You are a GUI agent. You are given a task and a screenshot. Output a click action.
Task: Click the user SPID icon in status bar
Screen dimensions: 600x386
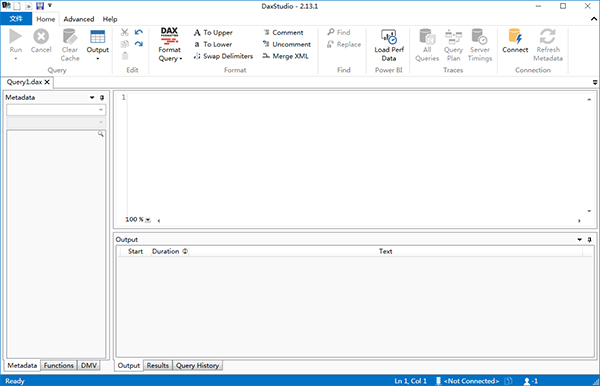point(527,381)
